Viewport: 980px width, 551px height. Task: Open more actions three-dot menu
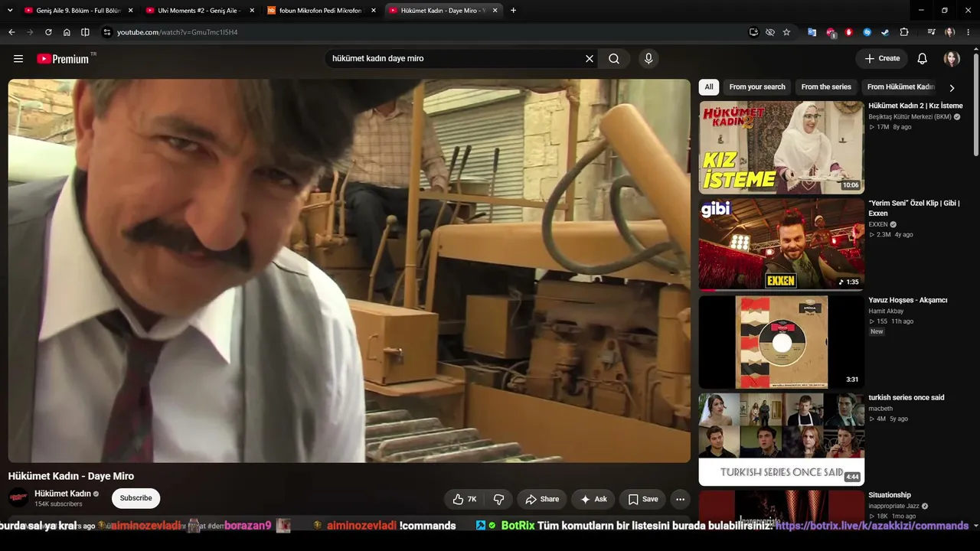click(x=680, y=499)
